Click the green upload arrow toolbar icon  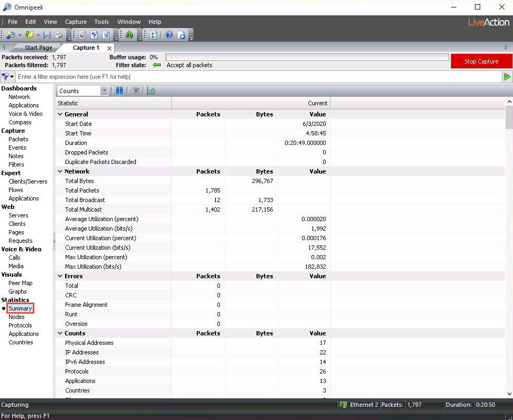(129, 35)
